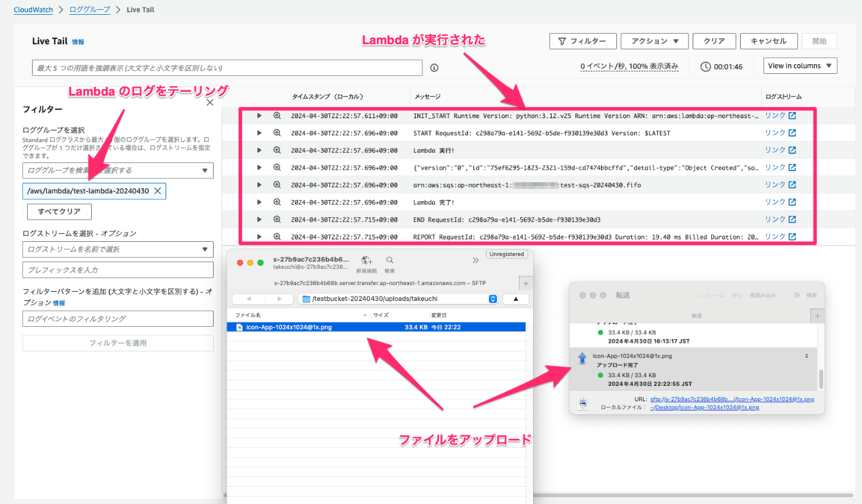This screenshot has height=504, width=862.
Task: Expand the START RequestId log row
Action: (x=259, y=133)
